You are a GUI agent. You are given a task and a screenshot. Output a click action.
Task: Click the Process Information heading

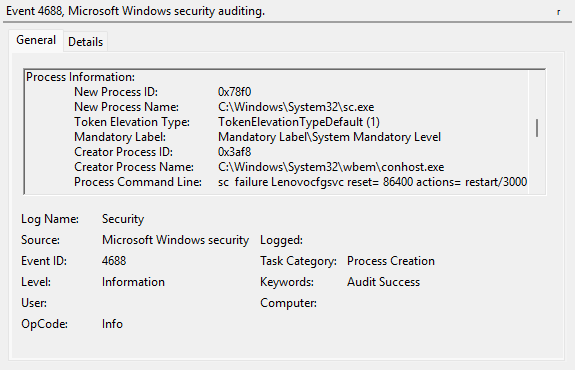[80, 77]
